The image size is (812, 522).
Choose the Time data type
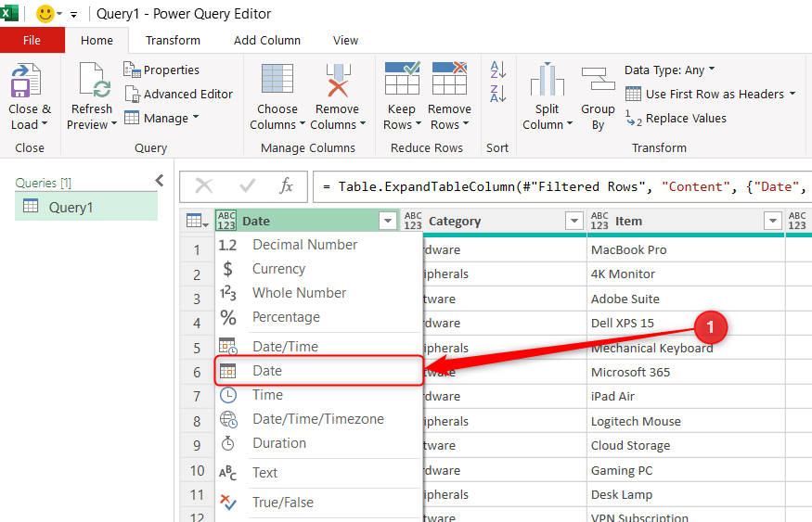319,395
